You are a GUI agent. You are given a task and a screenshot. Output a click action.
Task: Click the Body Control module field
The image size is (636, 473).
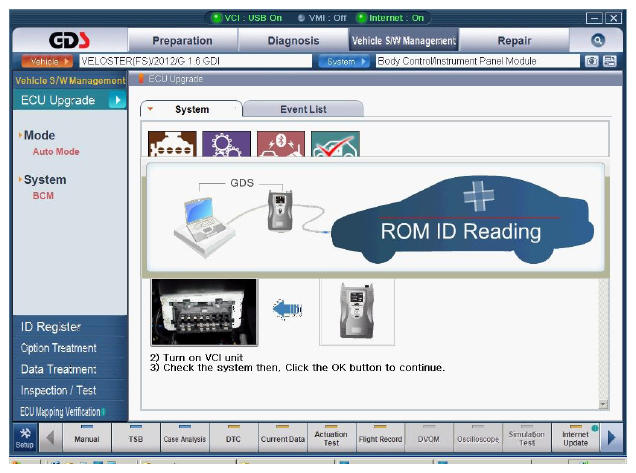[x=478, y=61]
